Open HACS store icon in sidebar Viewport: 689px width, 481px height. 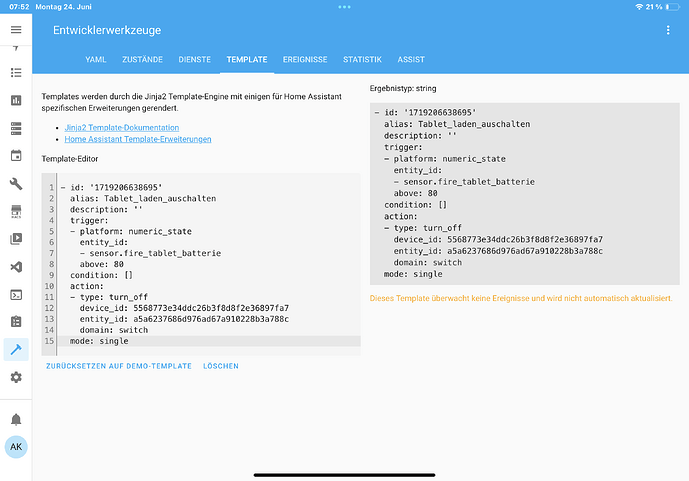(x=16, y=212)
